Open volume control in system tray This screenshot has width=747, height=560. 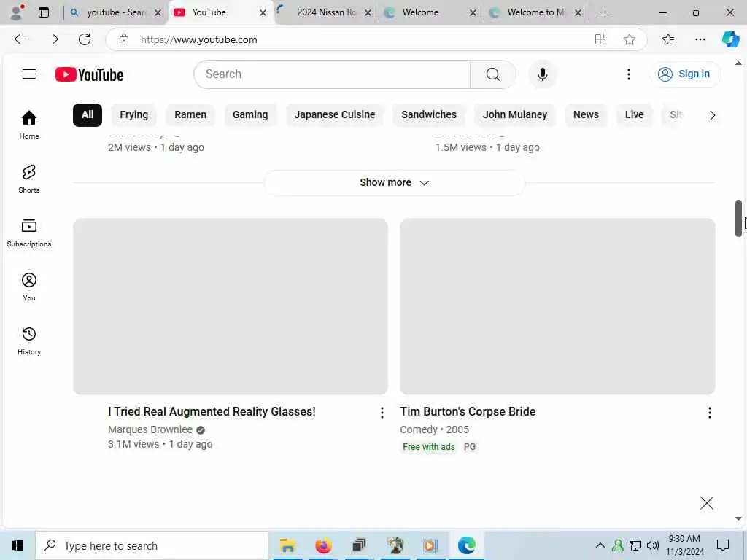[652, 545]
